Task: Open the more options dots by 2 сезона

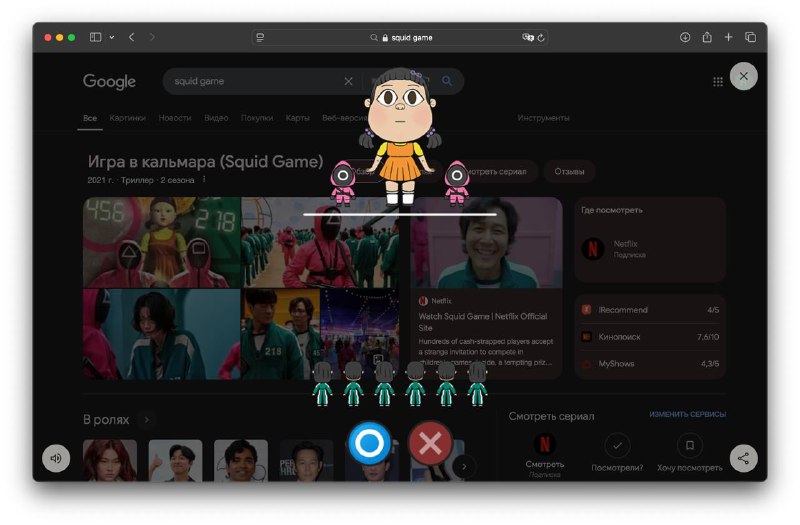Action: [204, 180]
